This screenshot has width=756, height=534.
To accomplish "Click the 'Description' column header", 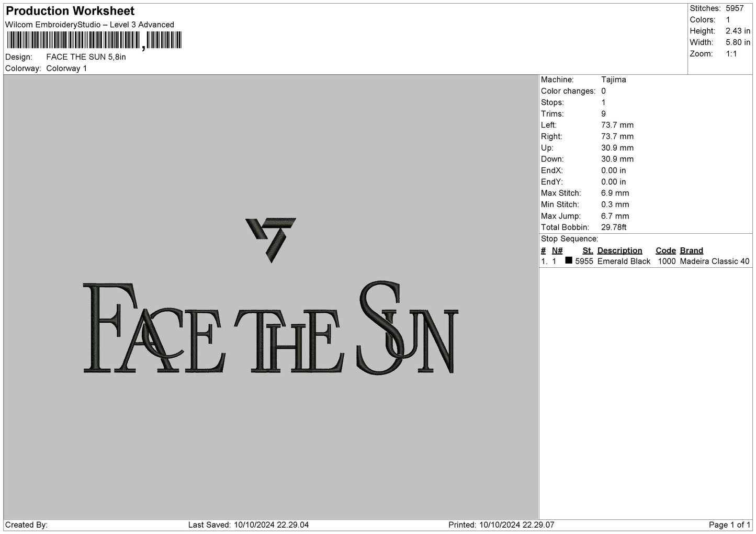I will click(x=619, y=251).
